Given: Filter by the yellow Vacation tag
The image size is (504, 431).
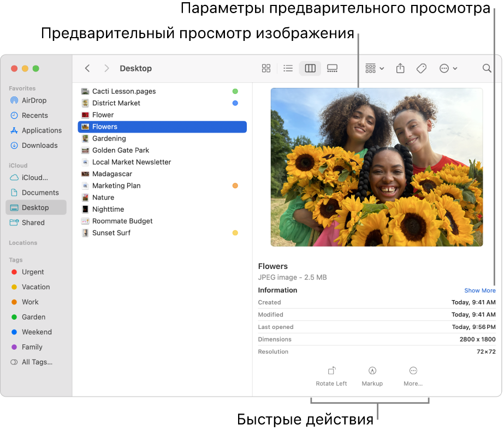Looking at the screenshot, I should tap(36, 287).
